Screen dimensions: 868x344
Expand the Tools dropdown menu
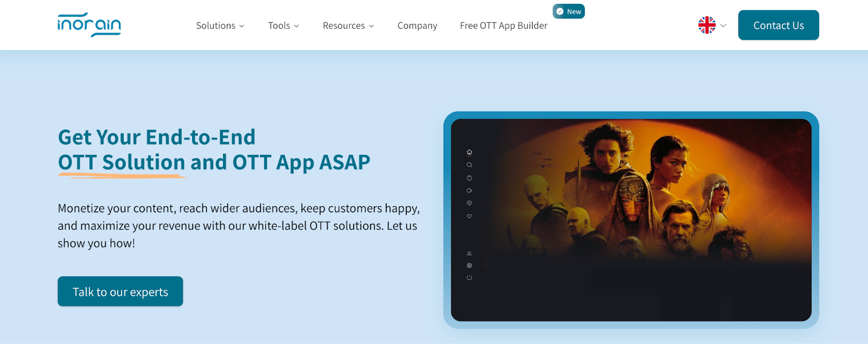tap(283, 25)
